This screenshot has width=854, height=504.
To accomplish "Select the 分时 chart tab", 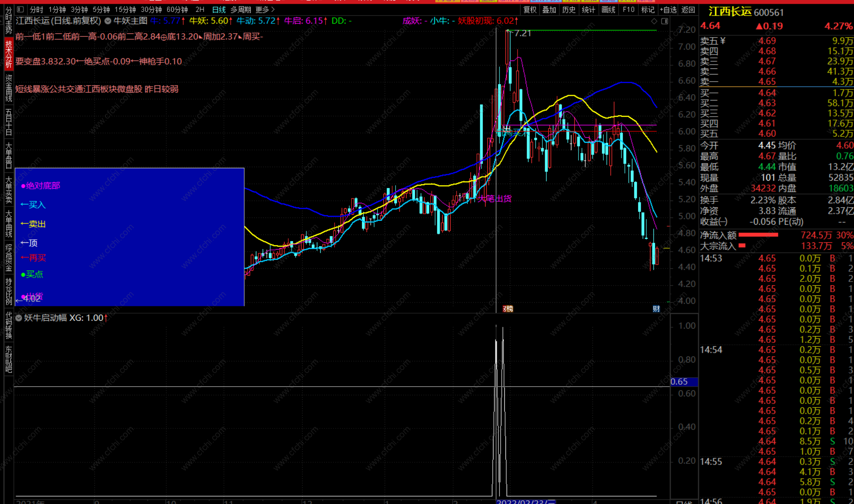I will tap(37, 9).
